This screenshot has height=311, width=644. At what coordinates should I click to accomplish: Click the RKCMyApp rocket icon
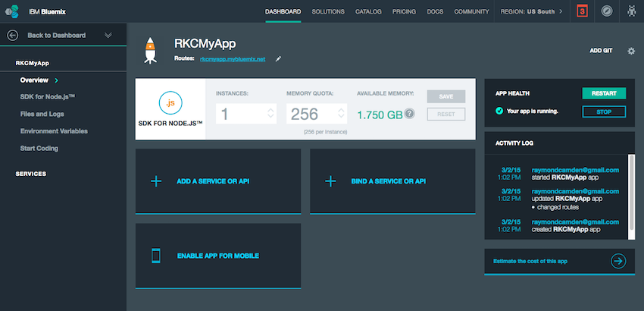150,51
